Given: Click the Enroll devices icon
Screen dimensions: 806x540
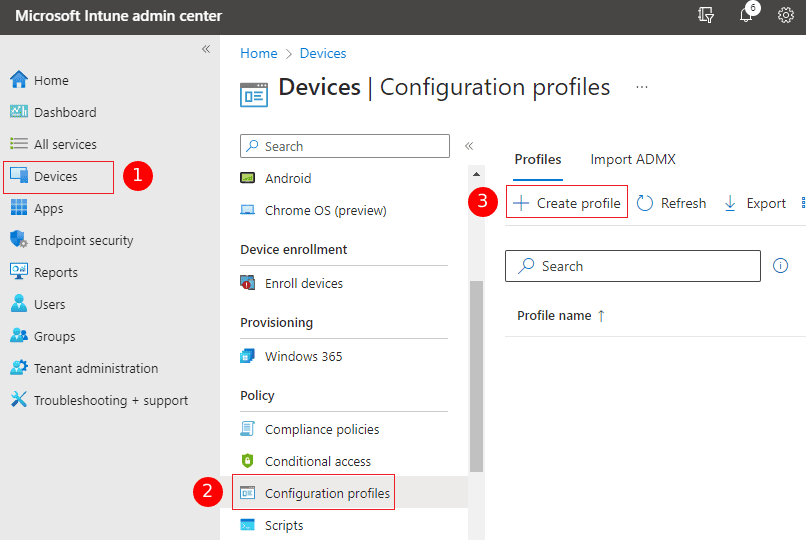Looking at the screenshot, I should 248,283.
